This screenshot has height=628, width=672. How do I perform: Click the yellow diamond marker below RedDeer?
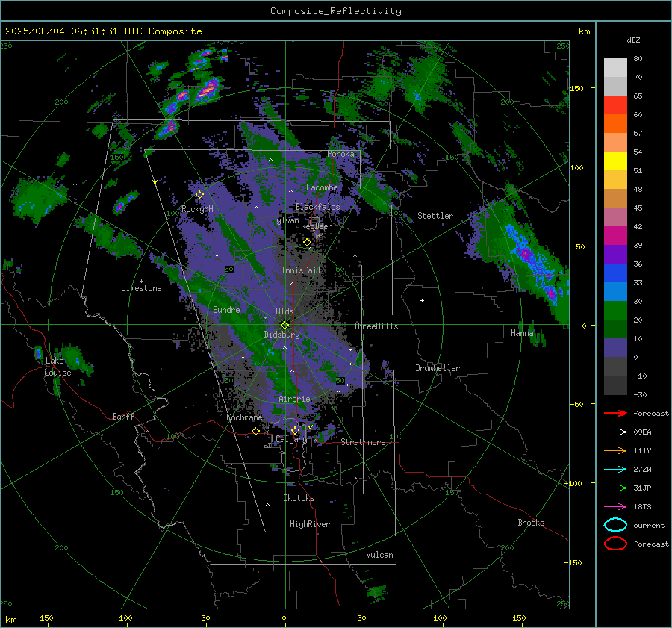click(x=307, y=243)
